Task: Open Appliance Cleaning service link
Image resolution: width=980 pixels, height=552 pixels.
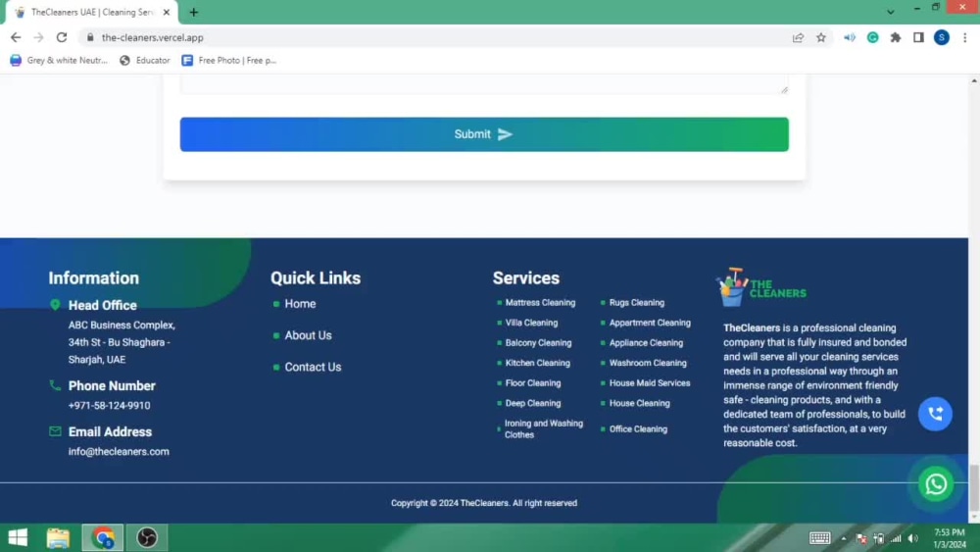Action: pyautogui.click(x=646, y=342)
